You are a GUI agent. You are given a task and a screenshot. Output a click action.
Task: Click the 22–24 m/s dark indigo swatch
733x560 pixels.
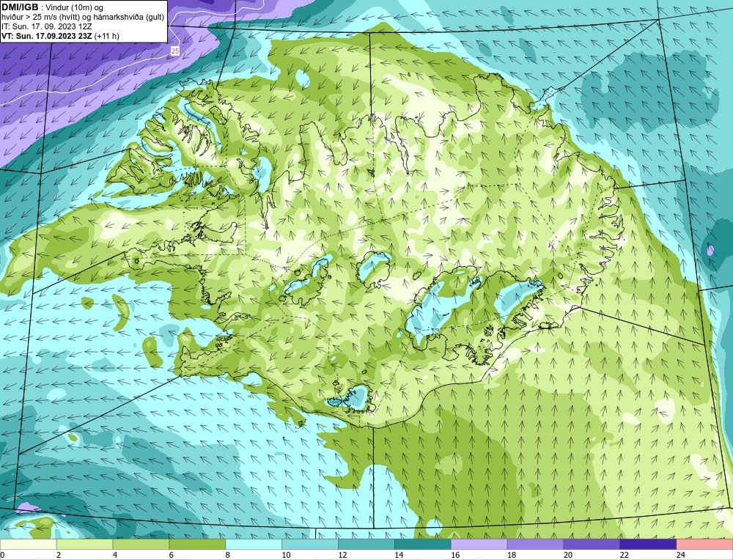point(648,545)
